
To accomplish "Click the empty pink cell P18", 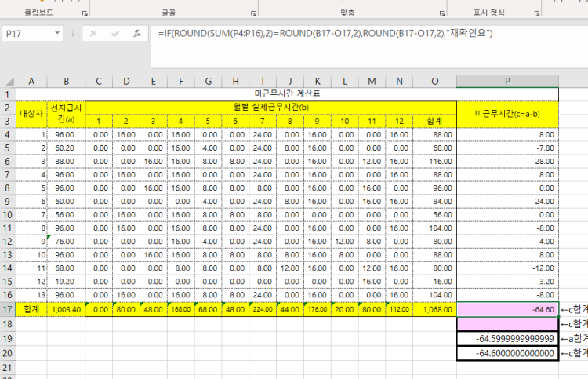I will [507, 323].
